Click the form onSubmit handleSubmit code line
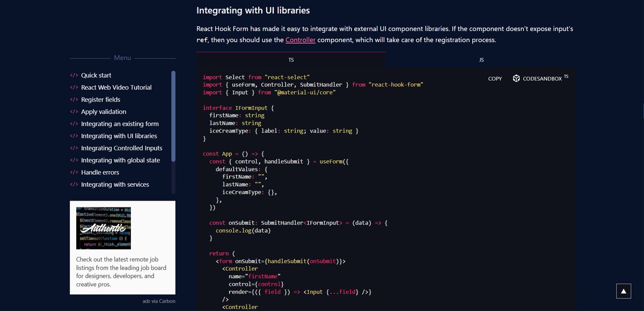 click(281, 261)
